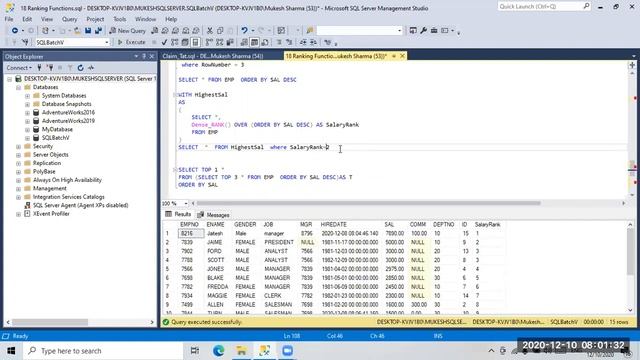Select XEvent Profiler tree item
Image resolution: width=640 pixels, height=360 pixels.
pyautogui.click(x=51, y=214)
